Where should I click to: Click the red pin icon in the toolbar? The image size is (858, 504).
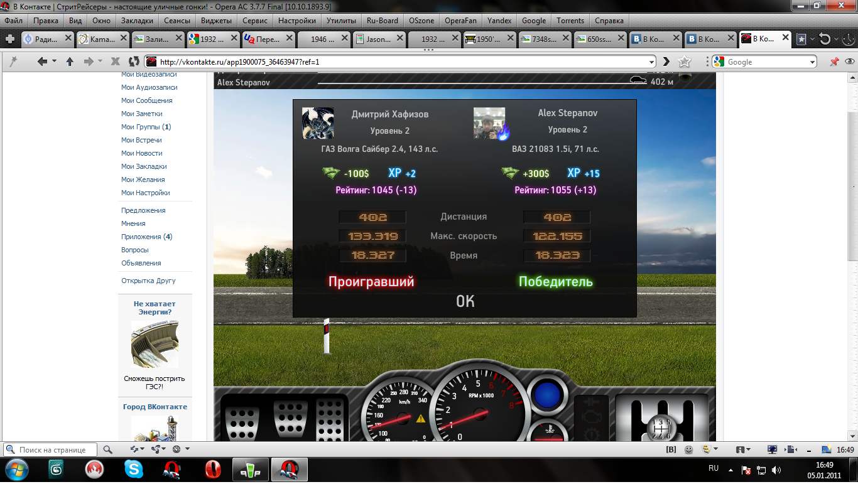click(834, 62)
